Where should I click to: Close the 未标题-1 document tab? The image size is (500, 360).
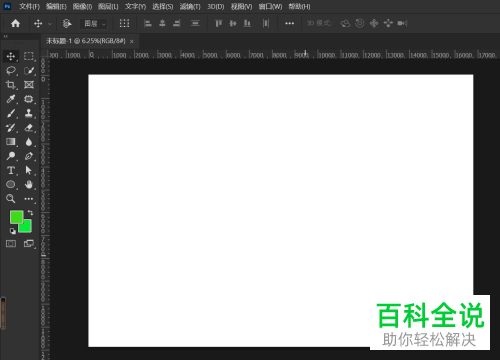[132, 41]
